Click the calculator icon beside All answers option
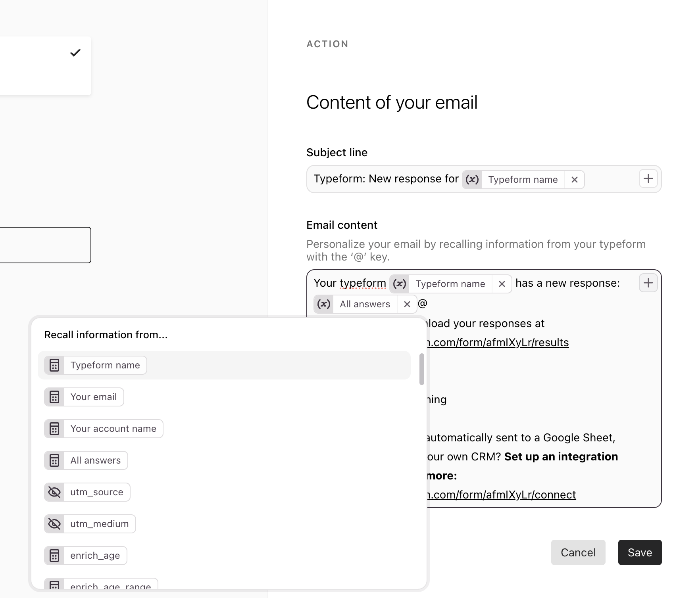700x598 pixels. [54, 460]
